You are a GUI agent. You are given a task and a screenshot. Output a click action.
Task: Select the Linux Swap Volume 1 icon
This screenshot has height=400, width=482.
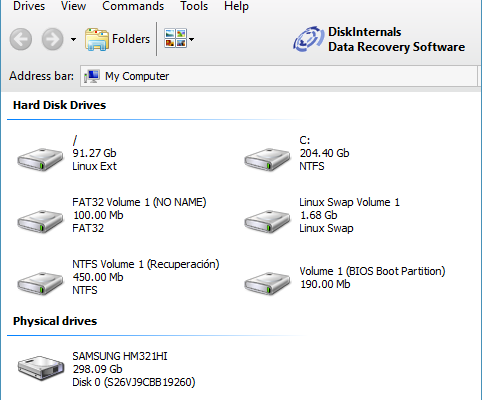click(x=267, y=221)
